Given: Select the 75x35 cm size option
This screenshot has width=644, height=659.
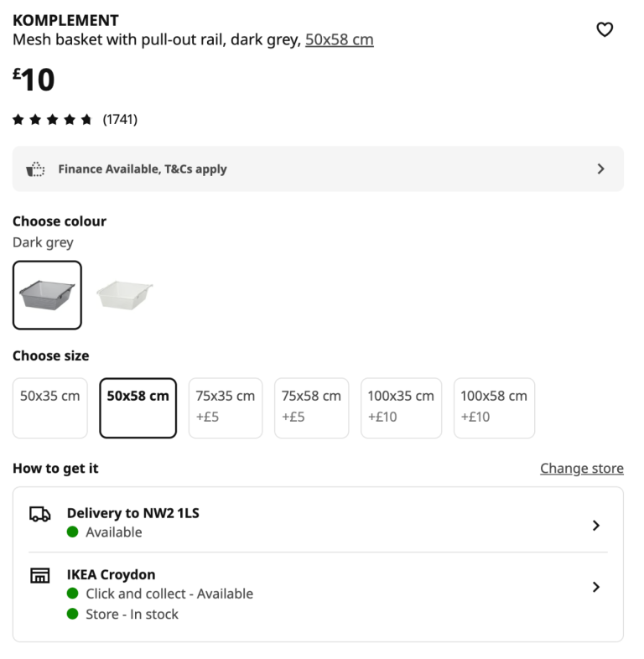Looking at the screenshot, I should click(226, 408).
